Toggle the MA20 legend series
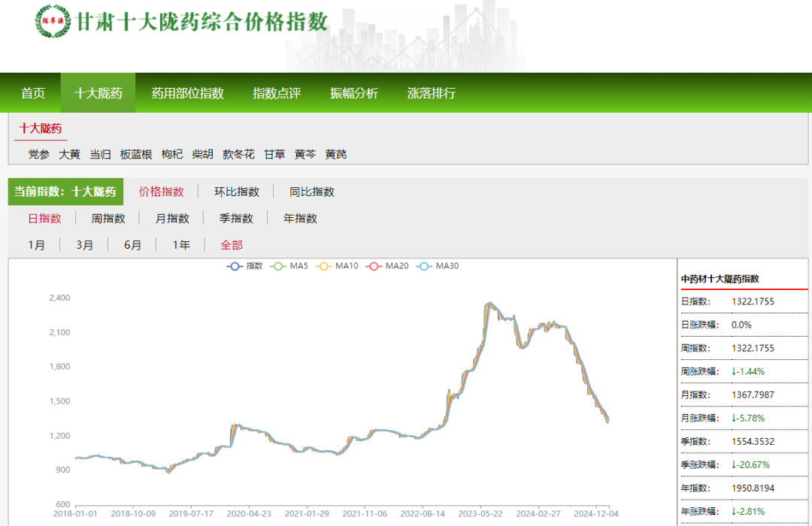Screen dimensions: 812x526 click(x=388, y=266)
